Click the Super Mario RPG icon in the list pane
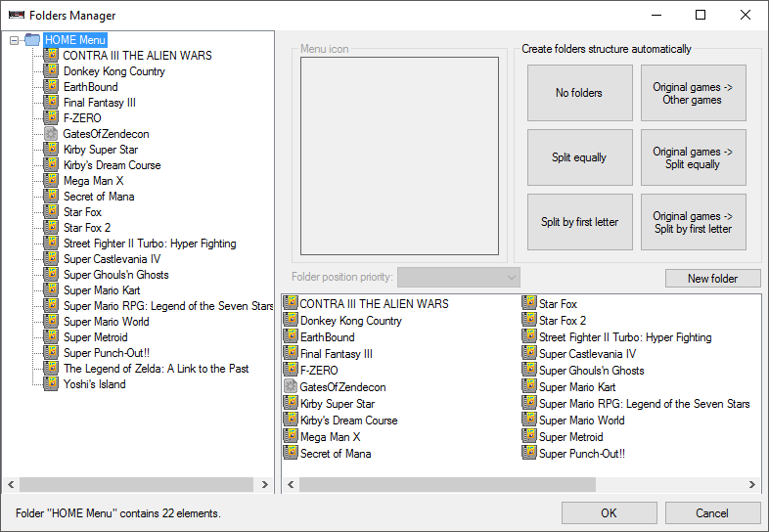 pyautogui.click(x=529, y=404)
